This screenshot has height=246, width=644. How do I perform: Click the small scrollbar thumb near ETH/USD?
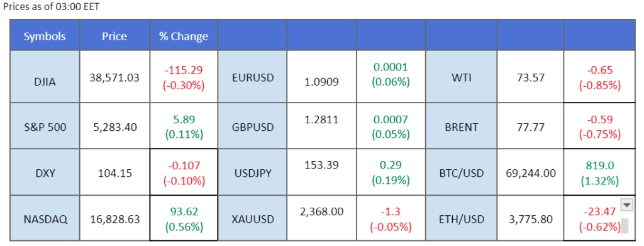pyautogui.click(x=625, y=226)
